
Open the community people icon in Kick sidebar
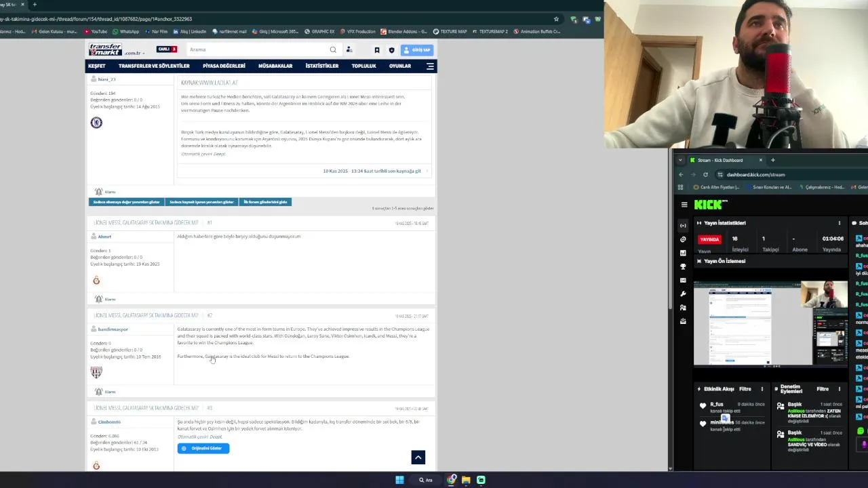[x=683, y=308]
